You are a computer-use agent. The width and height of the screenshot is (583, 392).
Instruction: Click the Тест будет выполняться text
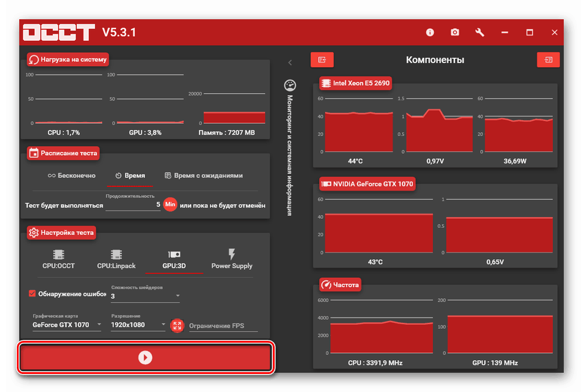point(64,206)
